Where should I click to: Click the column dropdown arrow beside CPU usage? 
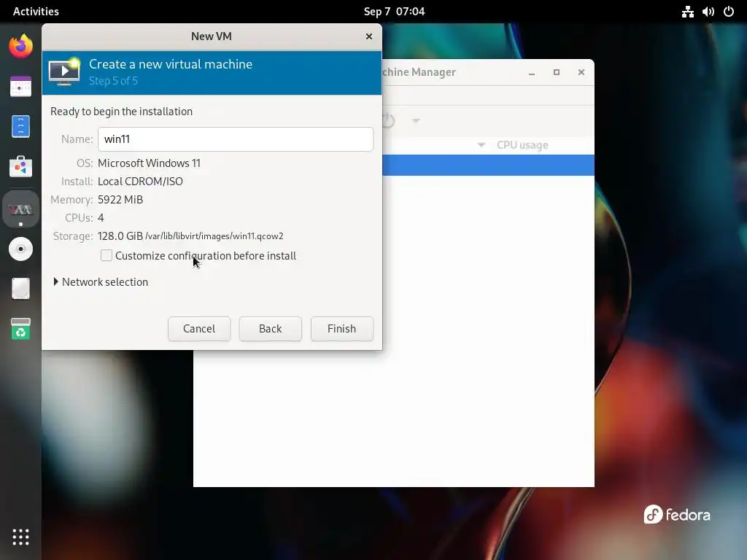click(x=481, y=145)
